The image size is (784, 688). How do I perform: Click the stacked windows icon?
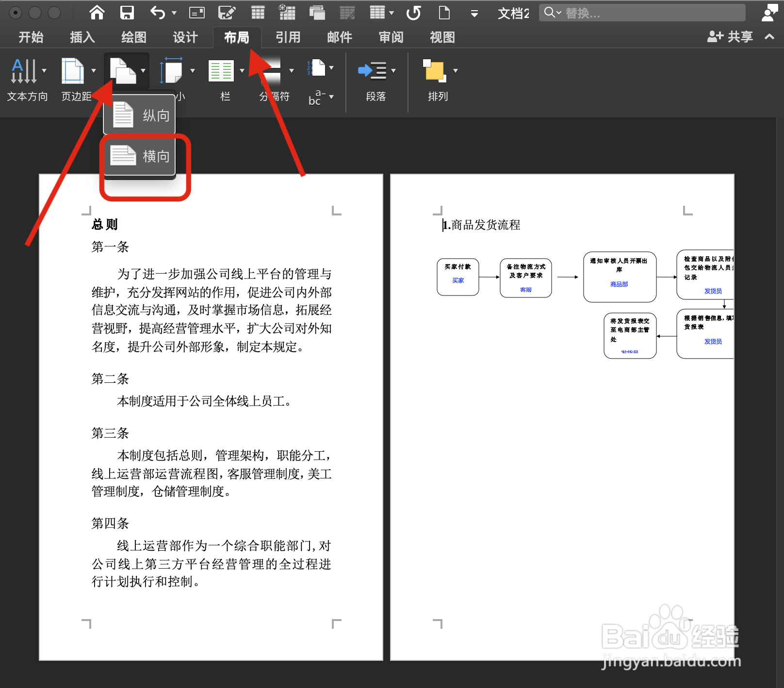[317, 13]
